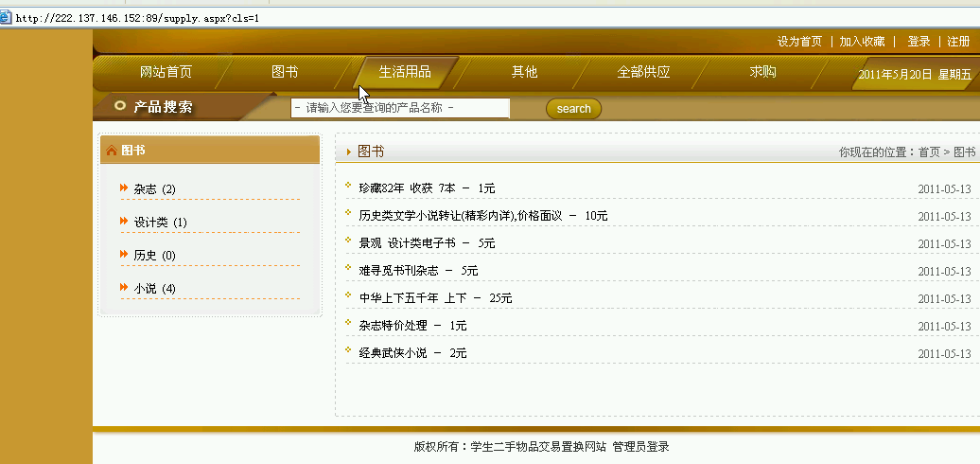980x464 pixels.
Task: Click the 首页 breadcrumb link
Action: 929,152
